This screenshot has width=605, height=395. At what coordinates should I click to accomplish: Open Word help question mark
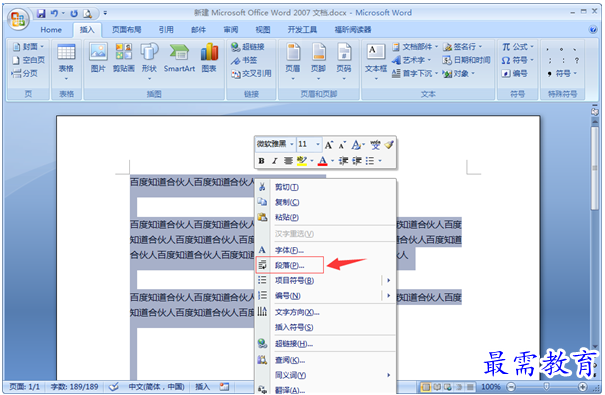coord(593,29)
